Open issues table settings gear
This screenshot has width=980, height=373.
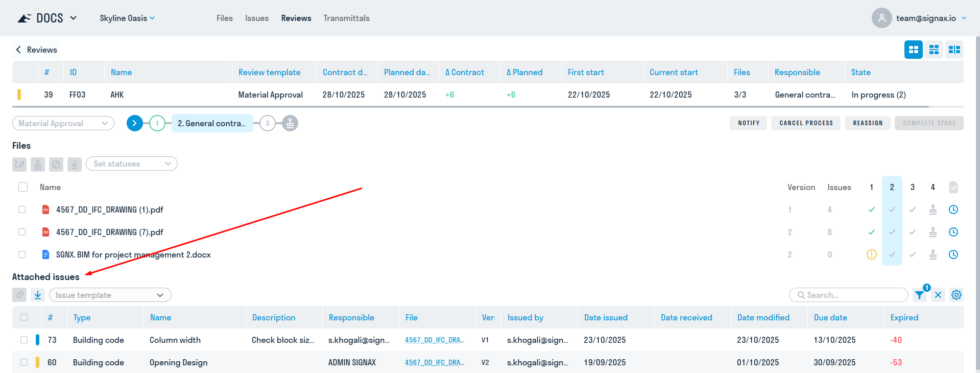pyautogui.click(x=957, y=295)
